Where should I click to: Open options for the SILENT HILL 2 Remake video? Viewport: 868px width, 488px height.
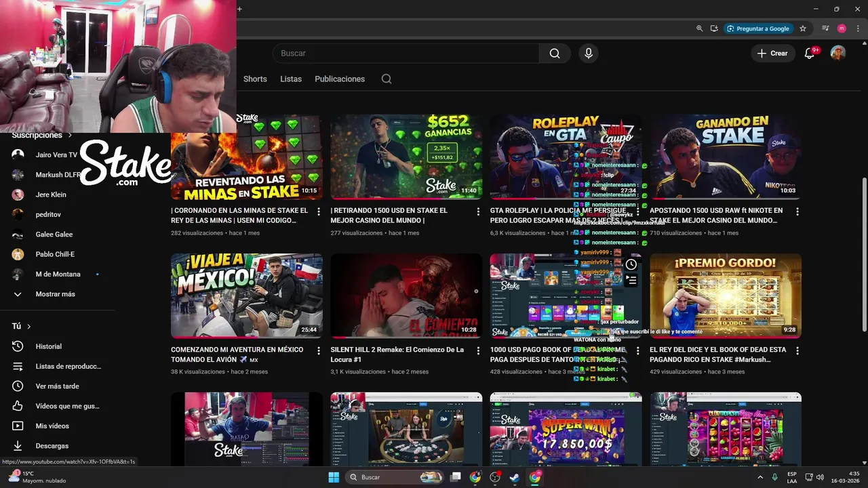coord(478,350)
